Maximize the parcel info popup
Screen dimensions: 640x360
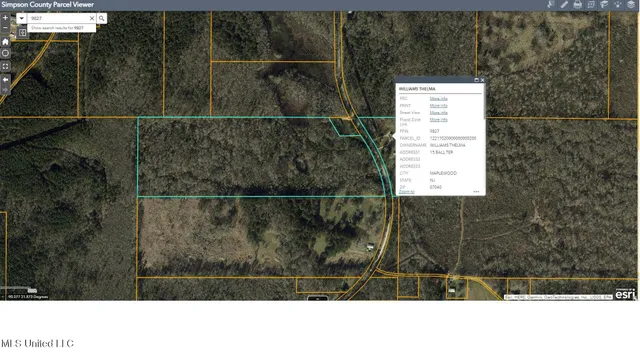click(x=476, y=80)
